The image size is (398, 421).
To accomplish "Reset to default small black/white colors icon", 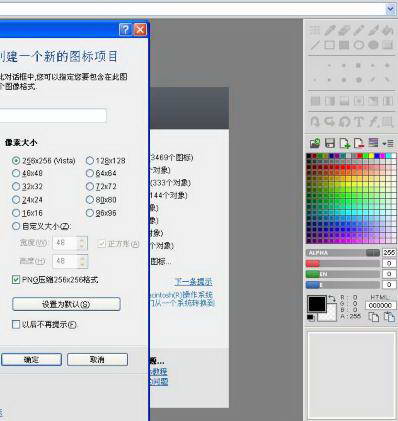I will [x=311, y=317].
